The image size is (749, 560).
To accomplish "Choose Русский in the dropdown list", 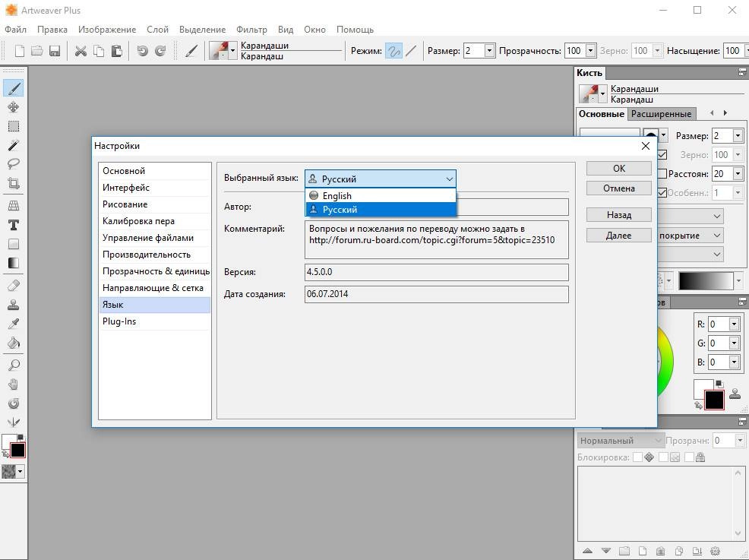I will (381, 209).
